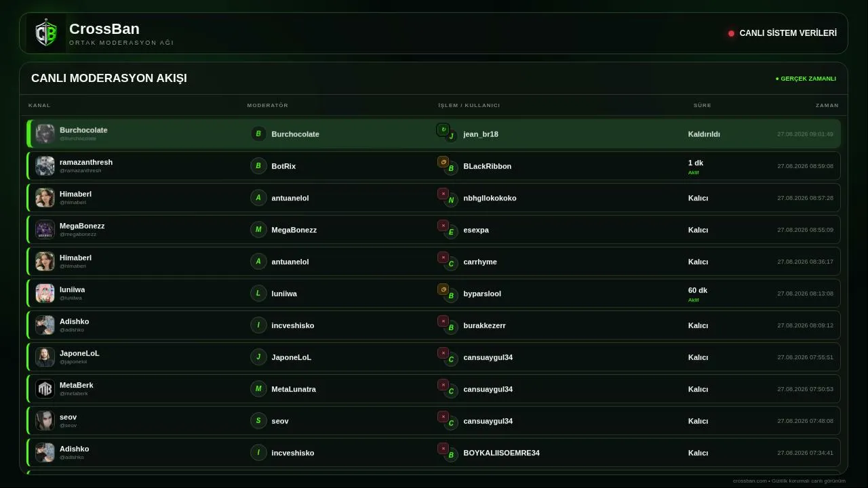The image size is (868, 488).
Task: Click MetaLunatra moderator badge letter M
Action: [x=258, y=389]
